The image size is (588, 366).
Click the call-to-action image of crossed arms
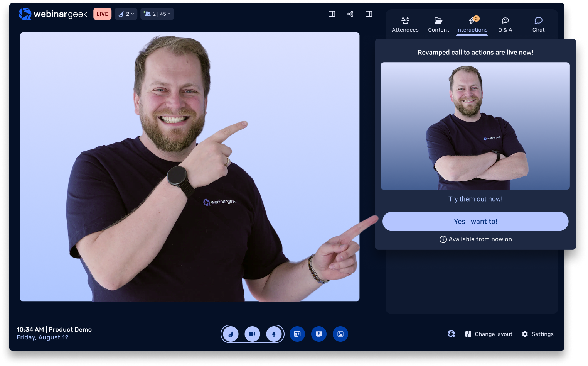coord(475,126)
